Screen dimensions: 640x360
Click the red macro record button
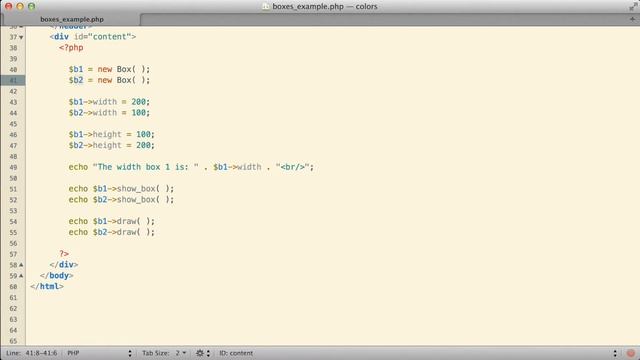(631, 353)
